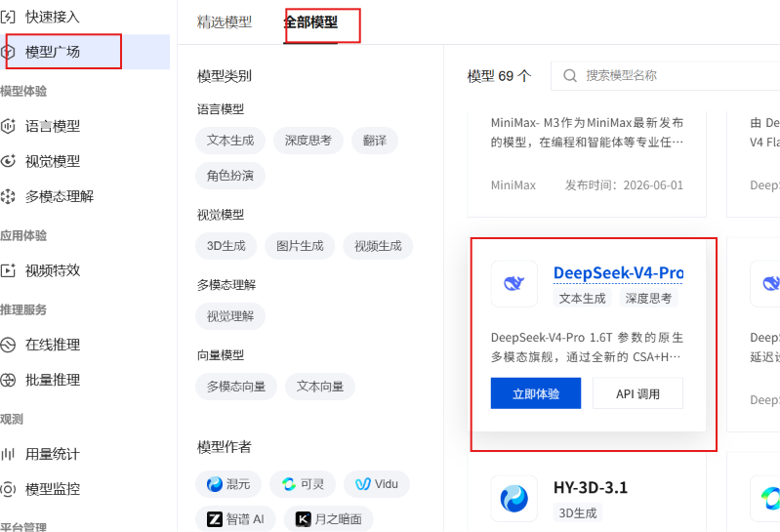Click the 混元 logo icon in author filters
Viewport: 780px width, 532px height.
(x=215, y=484)
